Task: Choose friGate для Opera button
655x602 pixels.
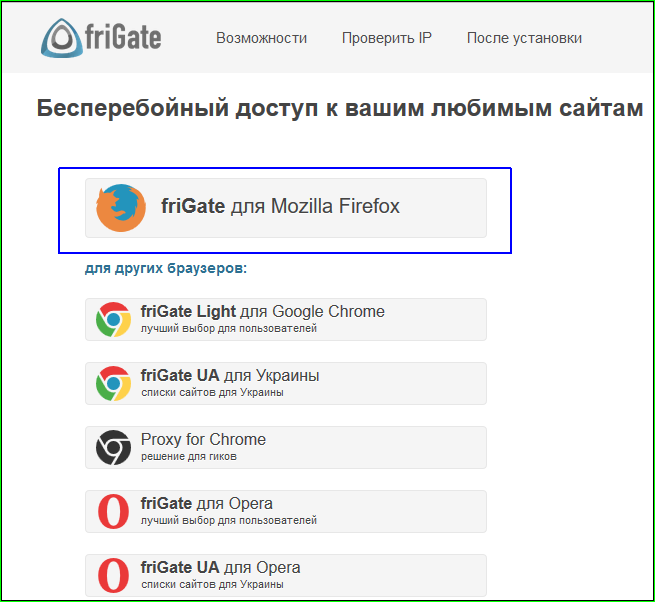Action: click(286, 511)
